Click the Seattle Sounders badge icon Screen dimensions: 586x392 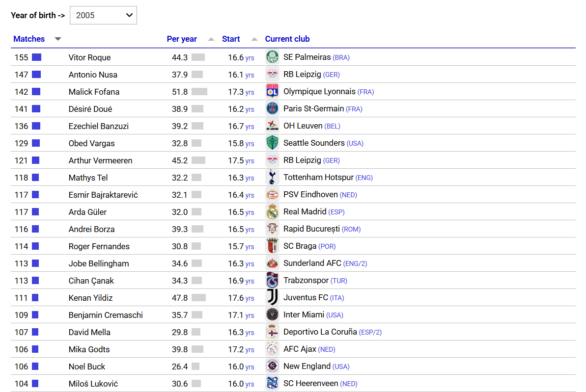tap(272, 143)
